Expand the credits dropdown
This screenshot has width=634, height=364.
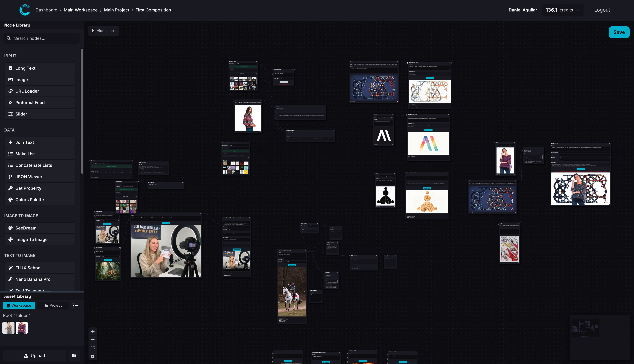[563, 10]
